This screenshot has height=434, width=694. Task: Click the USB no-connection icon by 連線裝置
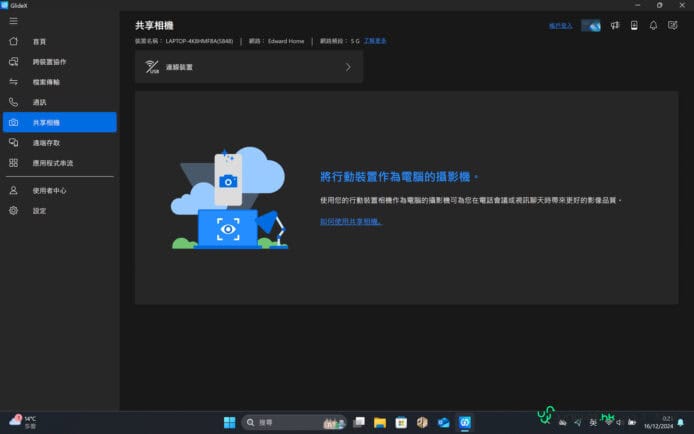[153, 67]
